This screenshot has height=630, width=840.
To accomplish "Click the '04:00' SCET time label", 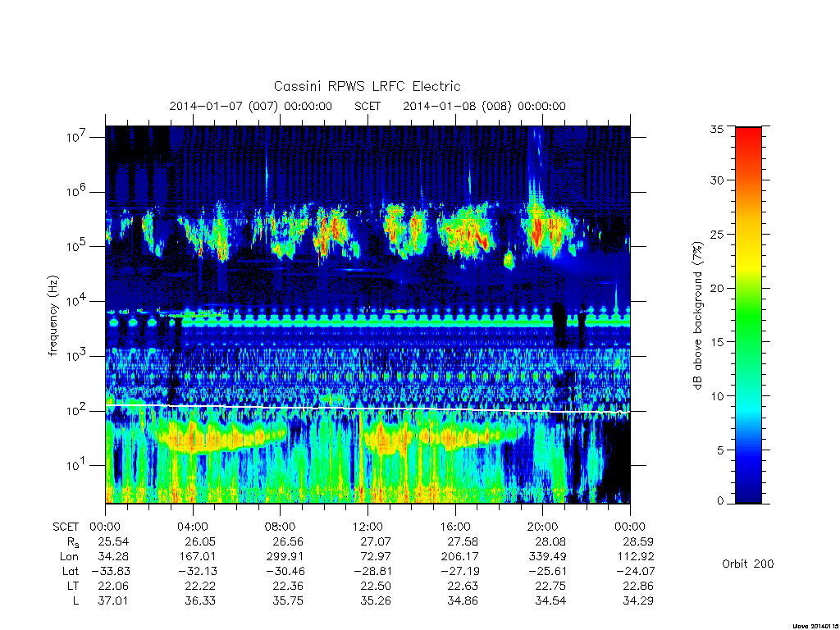I will click(193, 527).
